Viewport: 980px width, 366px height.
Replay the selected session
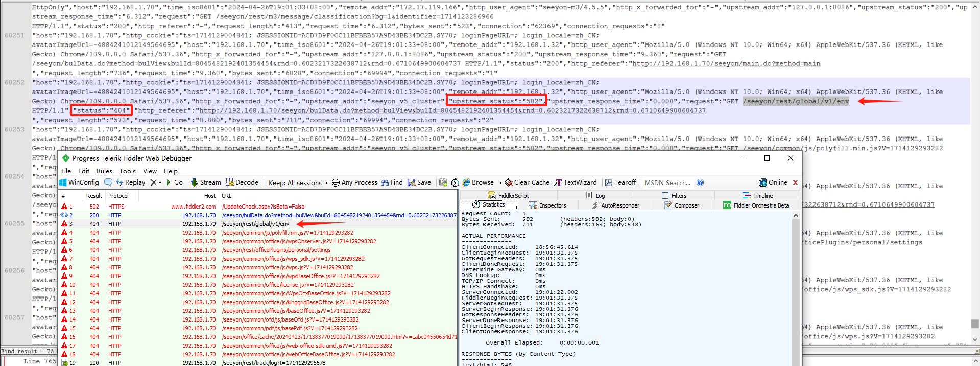pyautogui.click(x=131, y=182)
